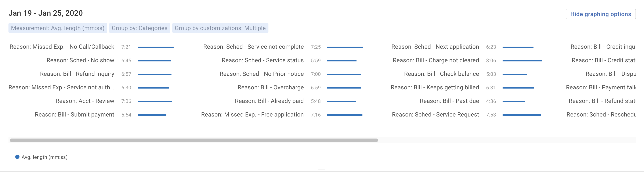Click the blue Avg. length legend dot

[17, 157]
